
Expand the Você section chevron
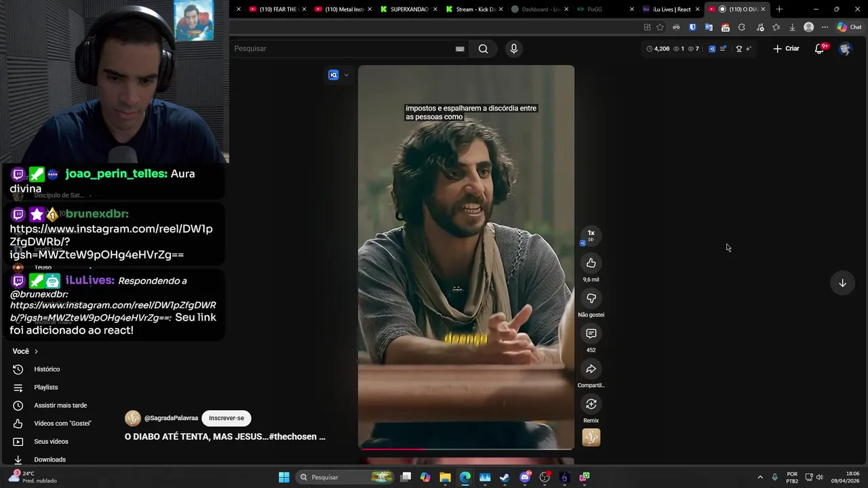tap(36, 351)
